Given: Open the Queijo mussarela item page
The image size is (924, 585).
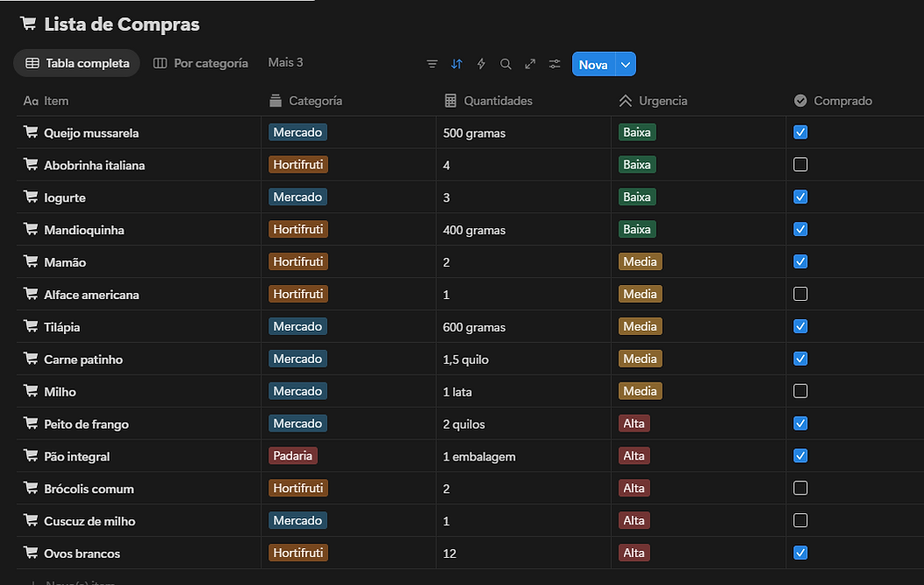Looking at the screenshot, I should tap(91, 133).
